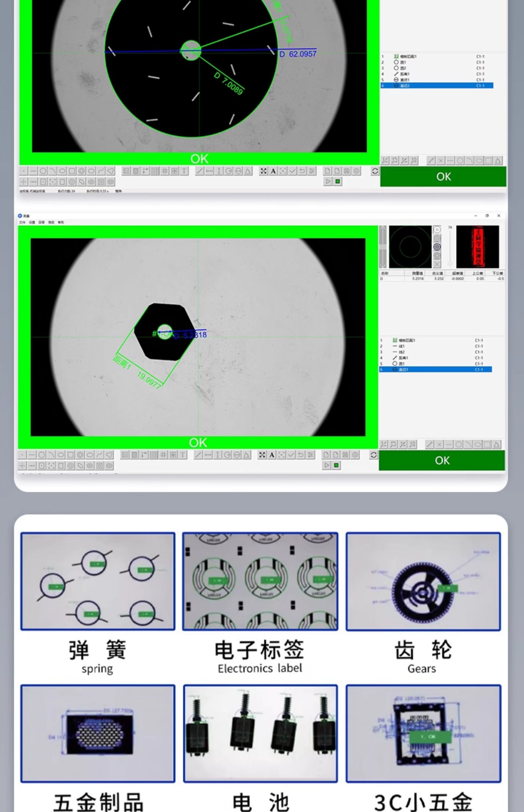Image resolution: width=524 pixels, height=812 pixels.
Task: Select the circle drawing tool in lower toolbar
Action: point(41,455)
